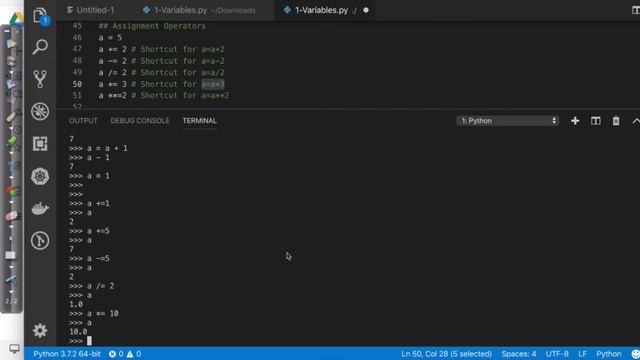The image size is (640, 360).
Task: Open the Git graph icon in activity bar
Action: point(40,240)
